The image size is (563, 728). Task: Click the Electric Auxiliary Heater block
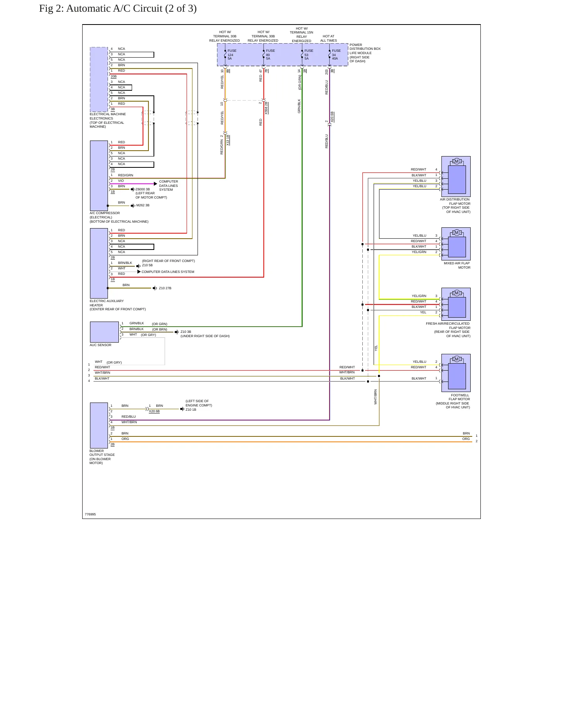[99, 263]
